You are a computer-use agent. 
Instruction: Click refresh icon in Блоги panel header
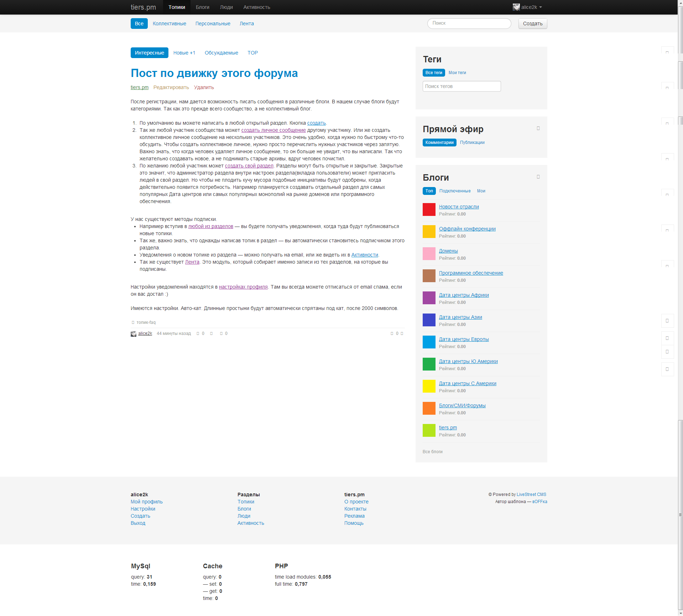coord(538,177)
